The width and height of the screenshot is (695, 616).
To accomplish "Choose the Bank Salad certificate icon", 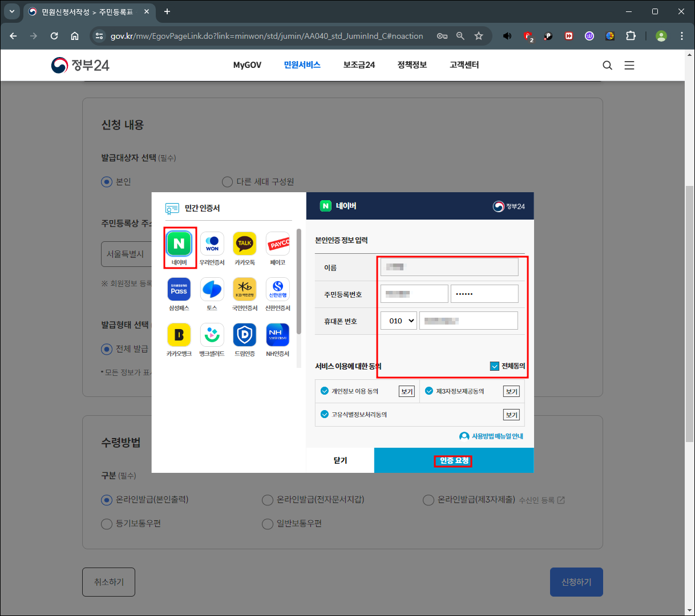I will [212, 335].
